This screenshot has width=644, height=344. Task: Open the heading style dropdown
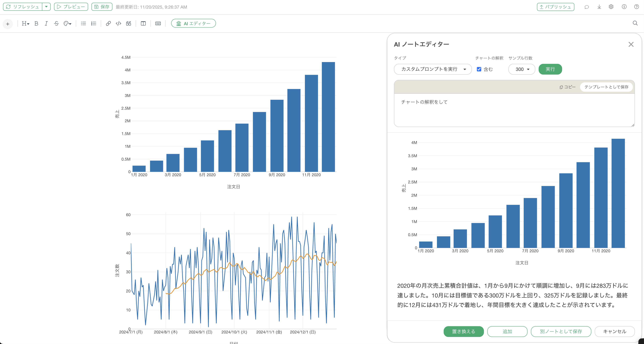point(26,24)
